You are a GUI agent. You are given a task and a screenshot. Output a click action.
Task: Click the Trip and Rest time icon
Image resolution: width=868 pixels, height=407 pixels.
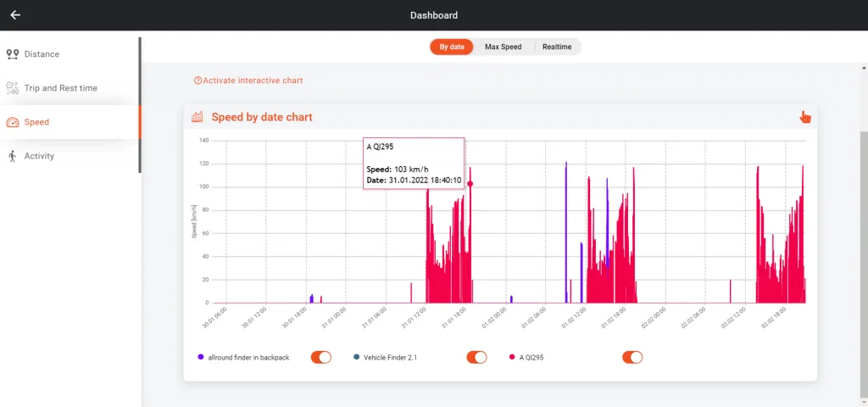click(12, 88)
